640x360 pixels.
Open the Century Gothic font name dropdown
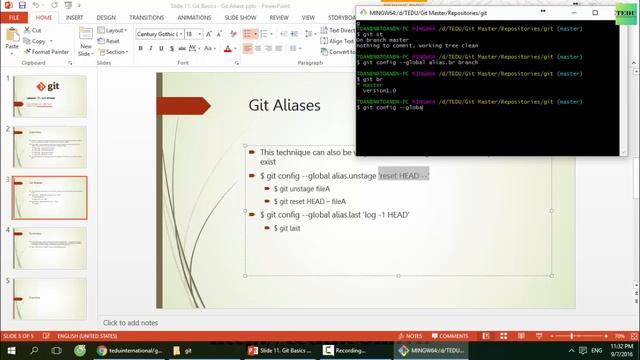[x=181, y=34]
